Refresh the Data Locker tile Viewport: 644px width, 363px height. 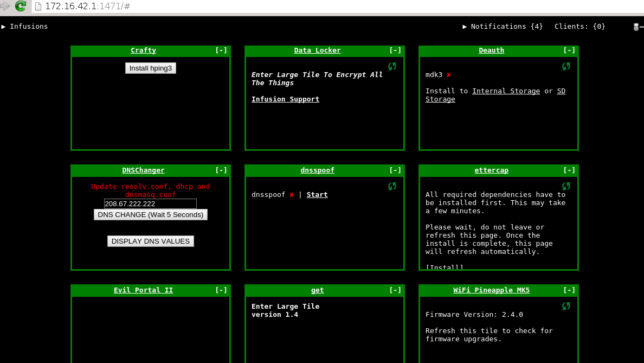[392, 66]
